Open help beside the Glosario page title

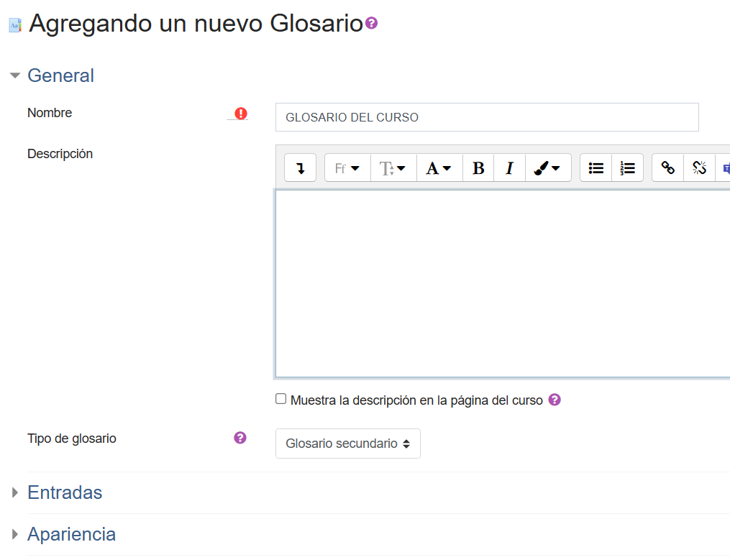[x=370, y=23]
